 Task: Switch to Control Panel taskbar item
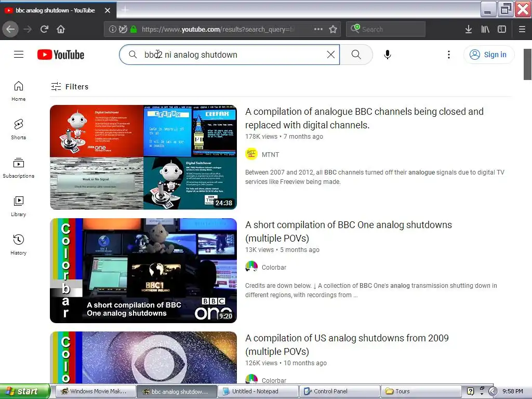339,391
